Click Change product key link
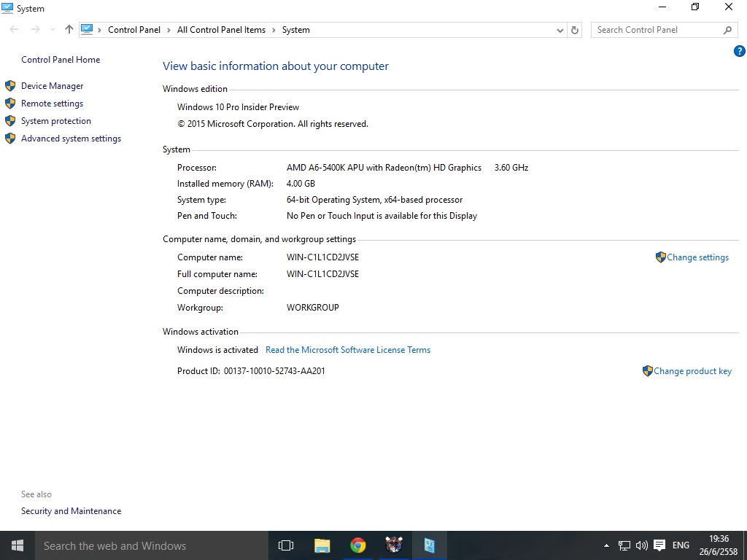747x560 pixels. pyautogui.click(x=692, y=371)
